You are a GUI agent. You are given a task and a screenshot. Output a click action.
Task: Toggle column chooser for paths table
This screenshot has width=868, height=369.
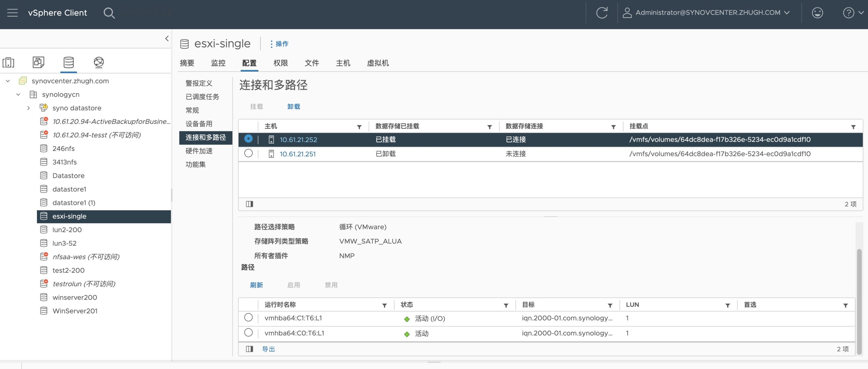[250, 349]
